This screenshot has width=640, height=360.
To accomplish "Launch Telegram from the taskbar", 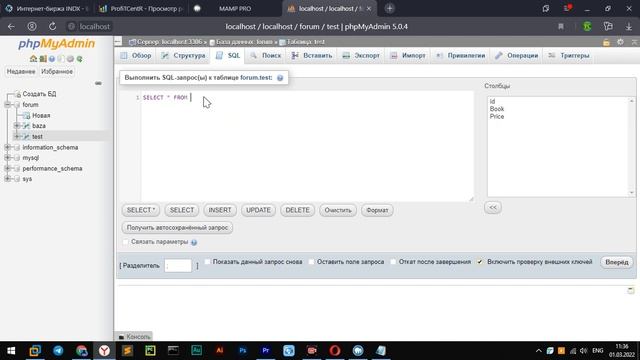I will point(58,351).
